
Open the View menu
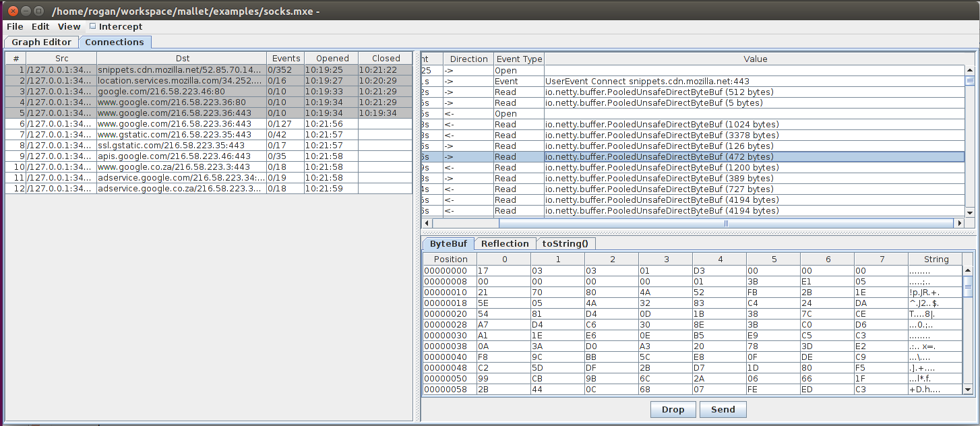[69, 27]
